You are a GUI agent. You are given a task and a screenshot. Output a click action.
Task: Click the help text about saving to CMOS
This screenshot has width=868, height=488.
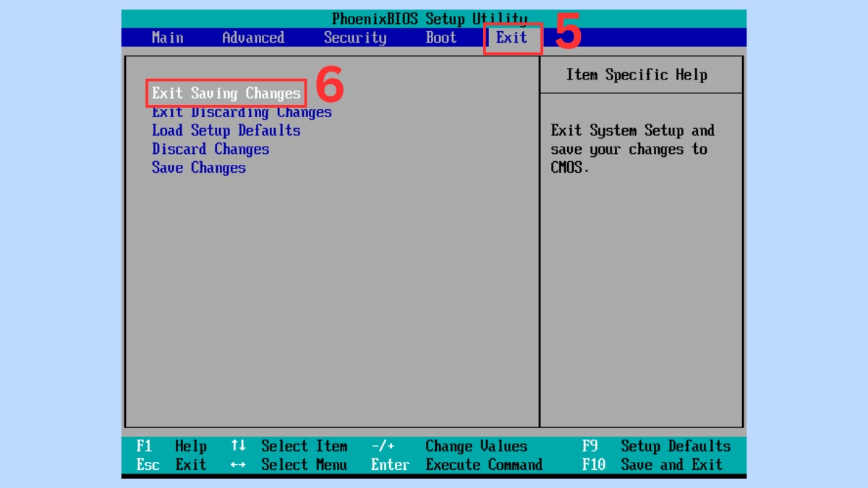[x=632, y=149]
